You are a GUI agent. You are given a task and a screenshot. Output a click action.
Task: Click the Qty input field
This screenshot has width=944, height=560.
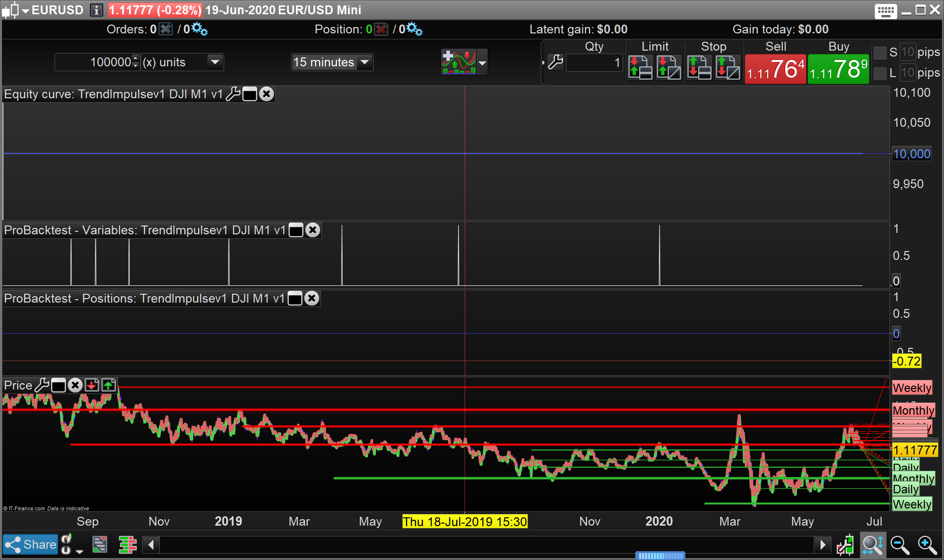tap(594, 62)
